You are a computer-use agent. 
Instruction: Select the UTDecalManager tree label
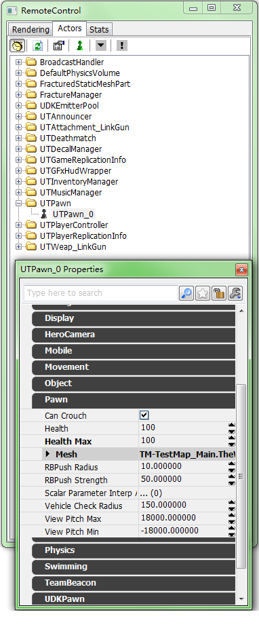[71, 149]
